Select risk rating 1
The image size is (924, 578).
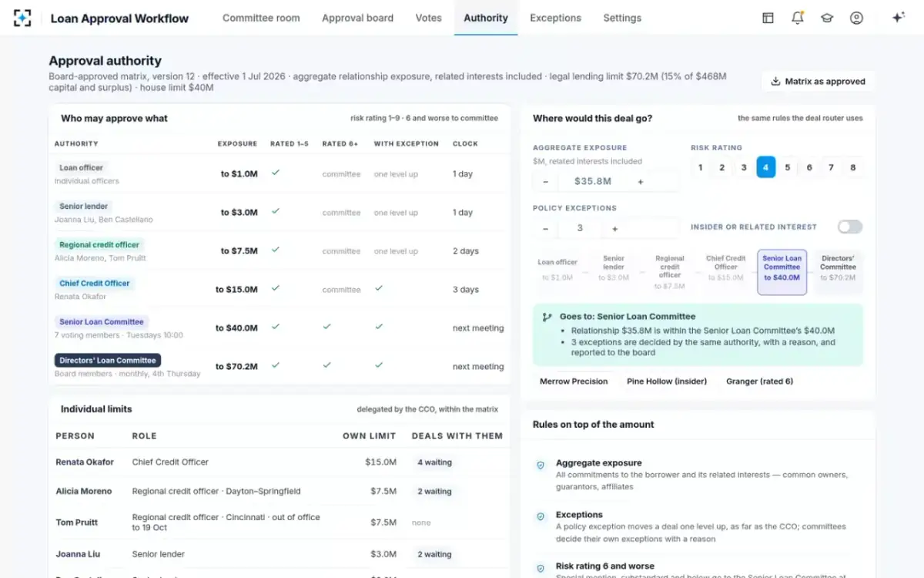(700, 167)
